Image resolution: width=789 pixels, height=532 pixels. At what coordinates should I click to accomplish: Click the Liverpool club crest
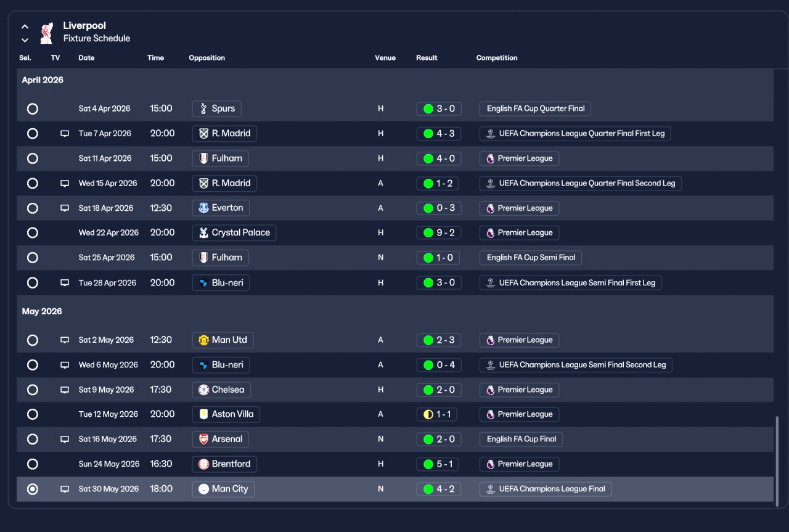46,33
